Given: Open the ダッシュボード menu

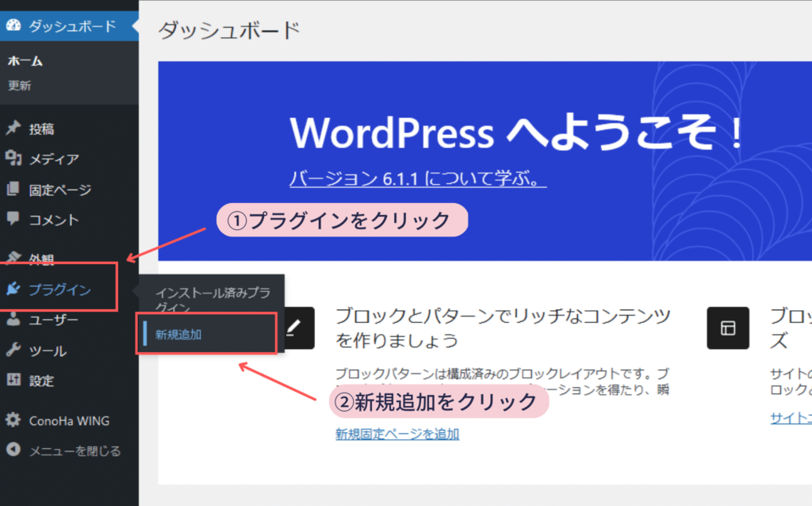Looking at the screenshot, I should (x=70, y=25).
